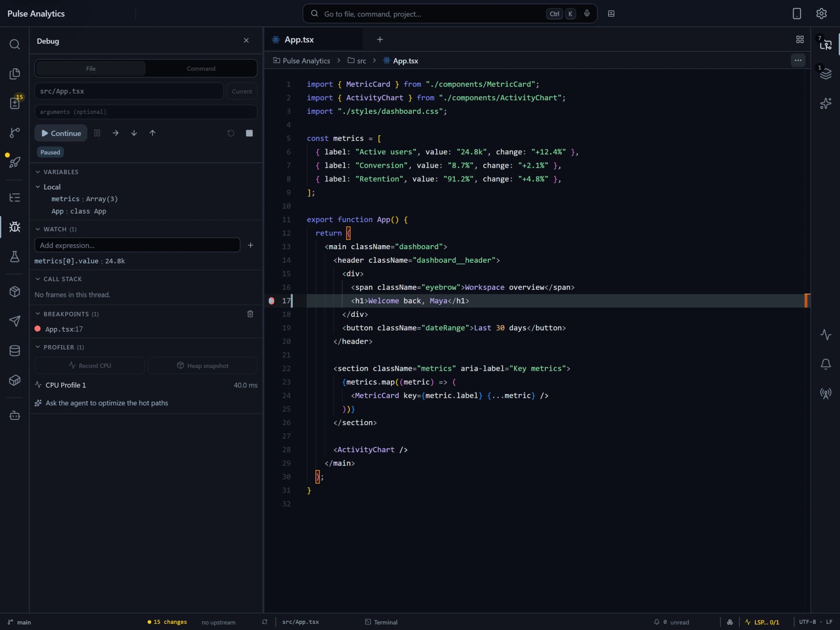Open the changes icon with badge 15
The width and height of the screenshot is (840, 630).
click(x=14, y=103)
